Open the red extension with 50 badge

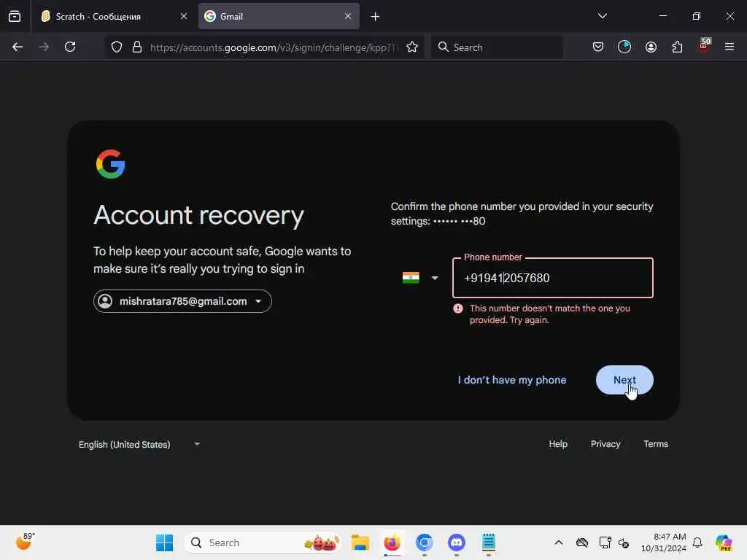point(704,46)
